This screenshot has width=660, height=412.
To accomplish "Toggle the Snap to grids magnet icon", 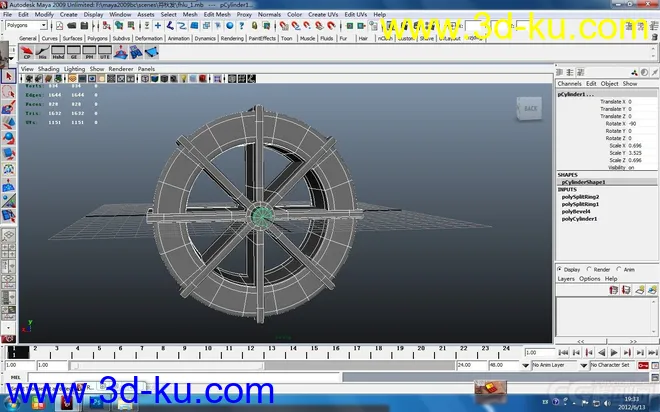I will pyautogui.click(x=284, y=26).
